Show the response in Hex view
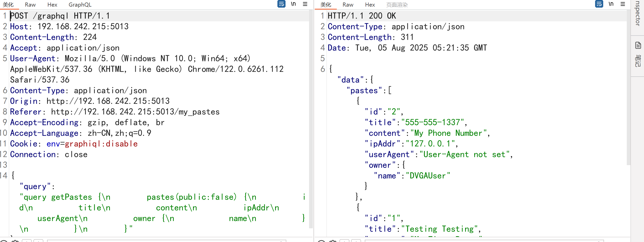 pyautogui.click(x=370, y=5)
